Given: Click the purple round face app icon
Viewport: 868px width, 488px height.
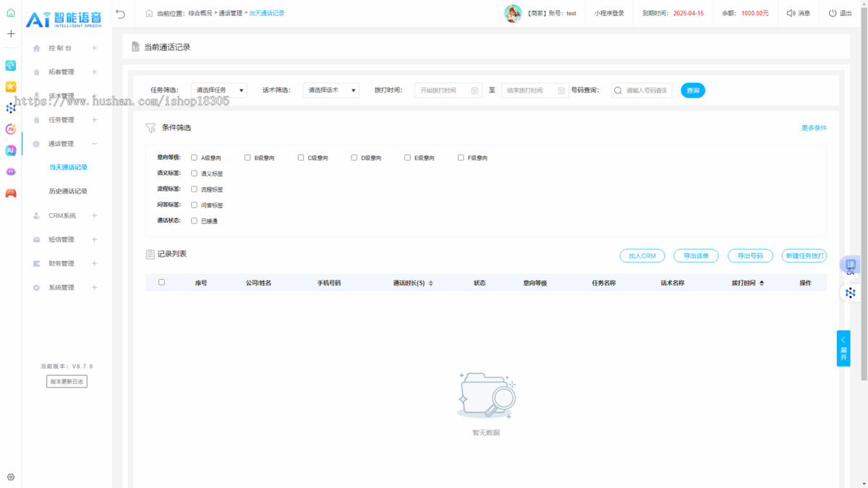Looking at the screenshot, I should click(11, 171).
